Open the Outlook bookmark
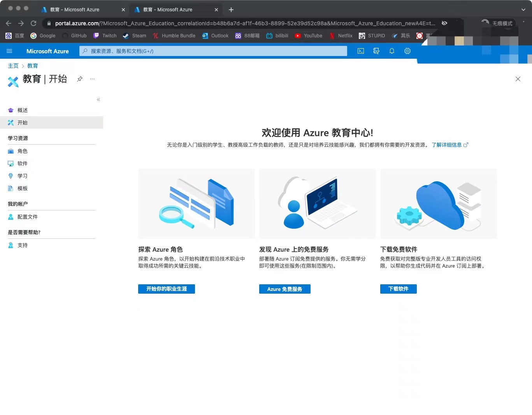The image size is (532, 415). 215,36
